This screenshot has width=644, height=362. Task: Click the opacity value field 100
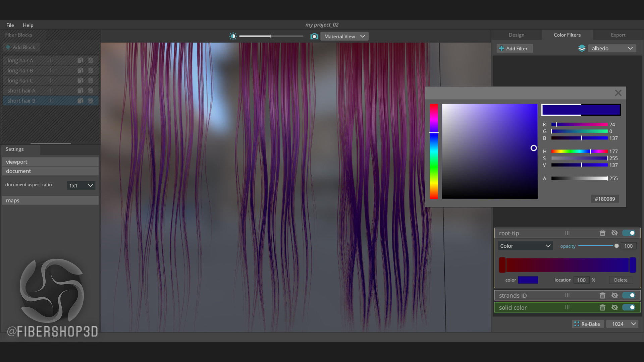(x=628, y=246)
